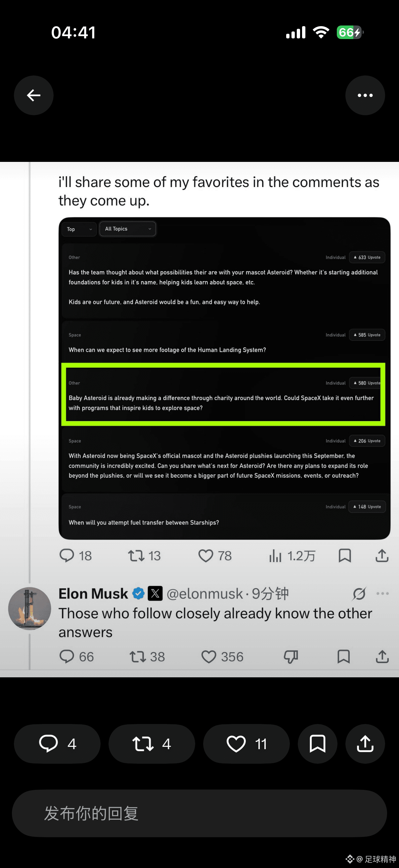The image size is (399, 868).
Task: Tap the back arrow button
Action: click(x=33, y=95)
